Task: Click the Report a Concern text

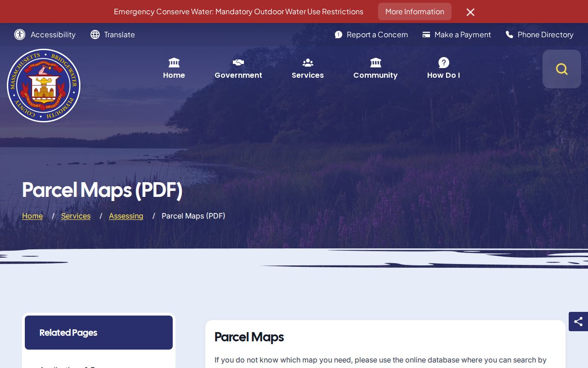Action: point(377,34)
